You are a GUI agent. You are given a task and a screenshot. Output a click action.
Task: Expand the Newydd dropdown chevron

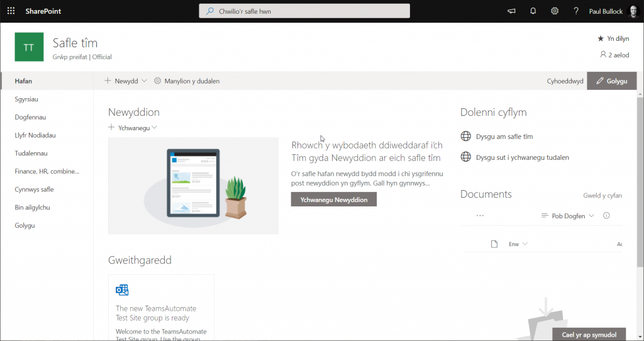tap(144, 81)
